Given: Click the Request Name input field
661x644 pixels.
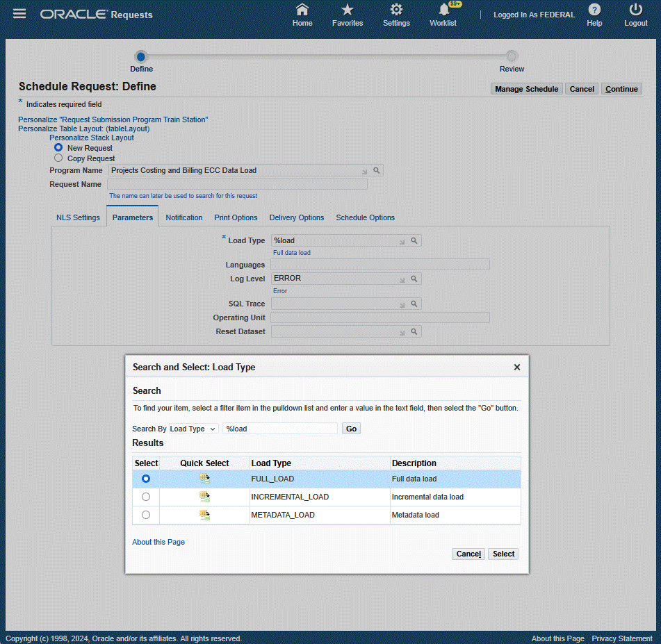Looking at the screenshot, I should [237, 184].
